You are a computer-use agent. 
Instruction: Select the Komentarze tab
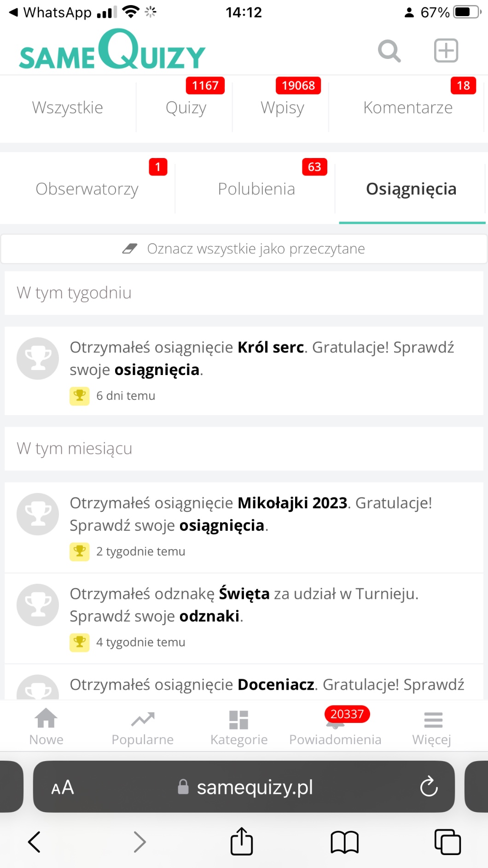click(x=407, y=108)
